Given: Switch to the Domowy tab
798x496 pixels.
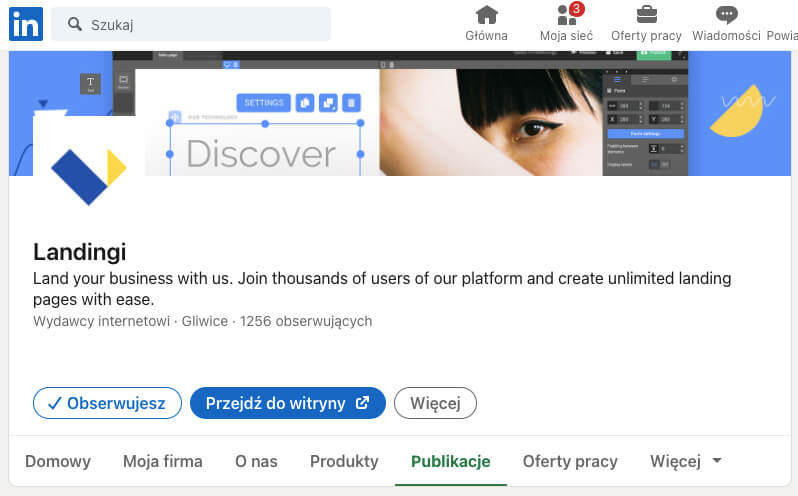Looking at the screenshot, I should pos(58,461).
